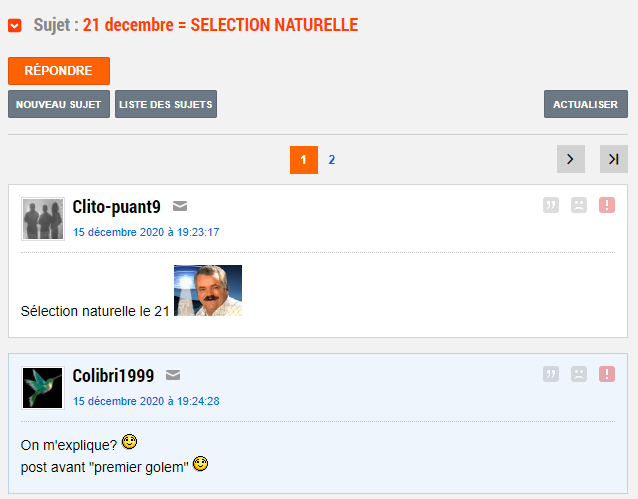Click the sticker image in first post
Viewport: 638px width, 499px height.
(x=208, y=291)
